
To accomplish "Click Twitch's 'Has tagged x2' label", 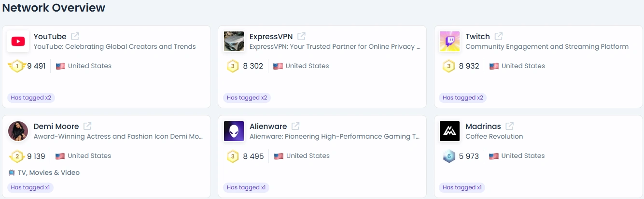I will pyautogui.click(x=463, y=98).
